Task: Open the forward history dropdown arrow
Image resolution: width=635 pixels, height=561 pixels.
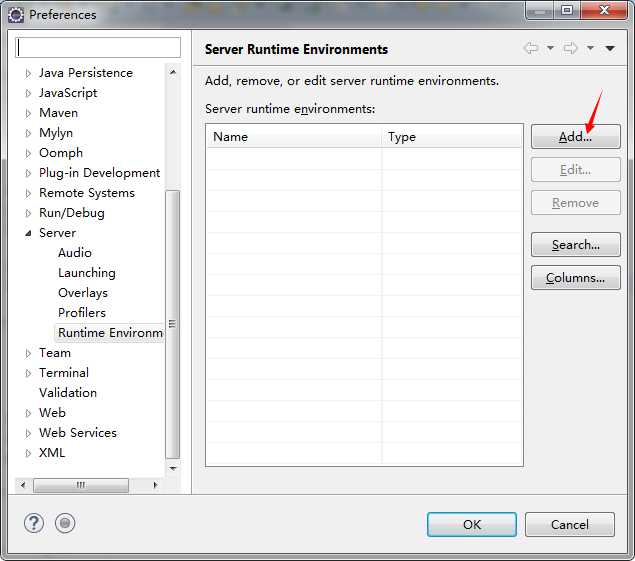Action: point(590,48)
